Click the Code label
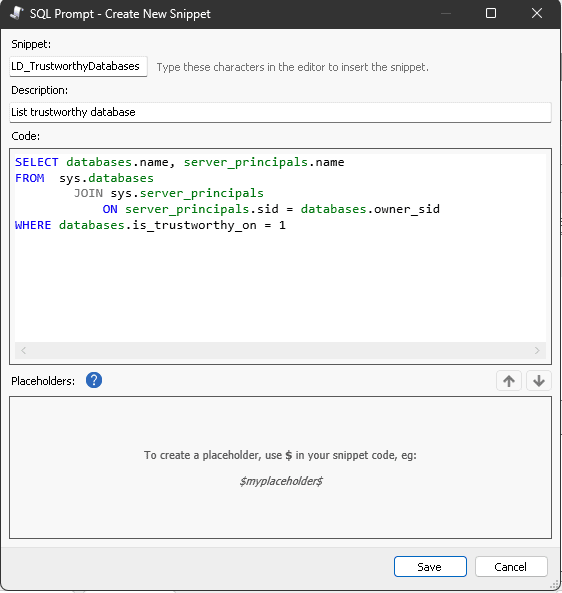This screenshot has height=593, width=562. pyautogui.click(x=25, y=136)
